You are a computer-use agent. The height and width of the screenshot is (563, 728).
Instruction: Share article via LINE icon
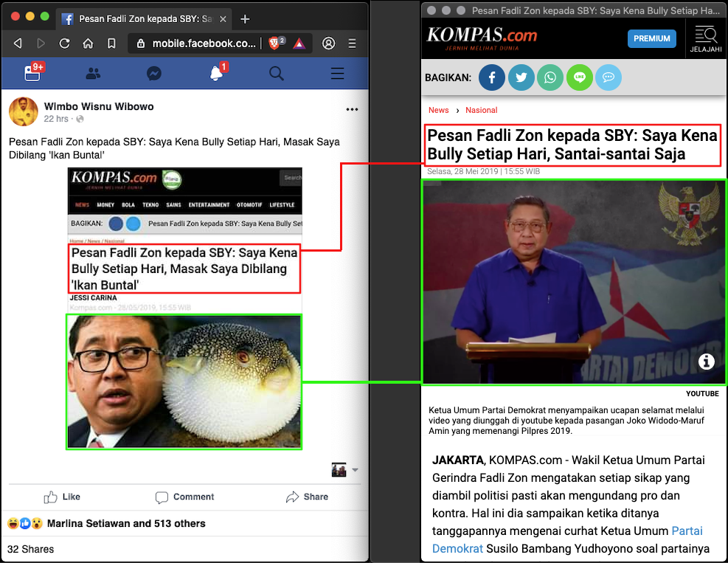[x=580, y=77]
